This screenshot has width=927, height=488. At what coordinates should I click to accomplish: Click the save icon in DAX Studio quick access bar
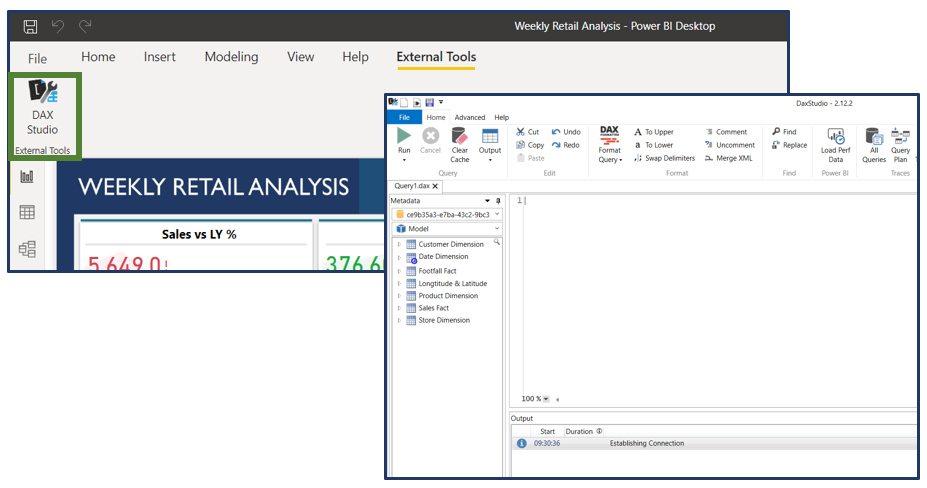coord(430,102)
